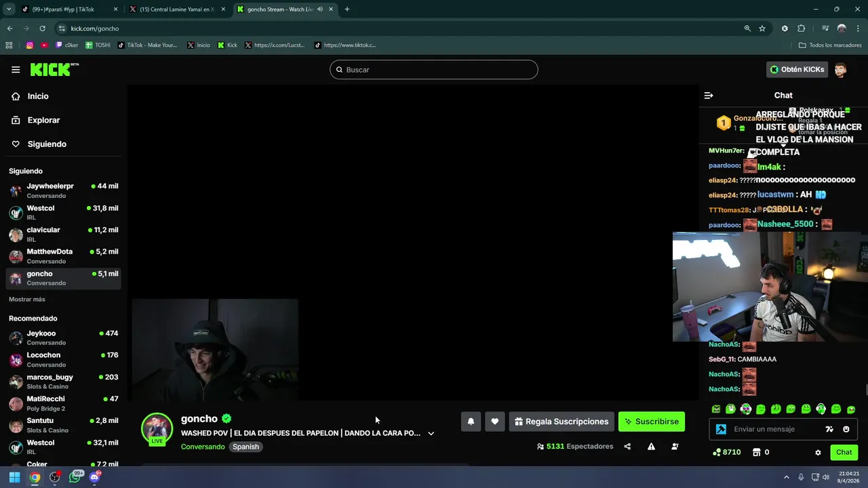Click the zoom magnifier in address bar
Viewport: 868px width, 488px height.
(x=747, y=28)
